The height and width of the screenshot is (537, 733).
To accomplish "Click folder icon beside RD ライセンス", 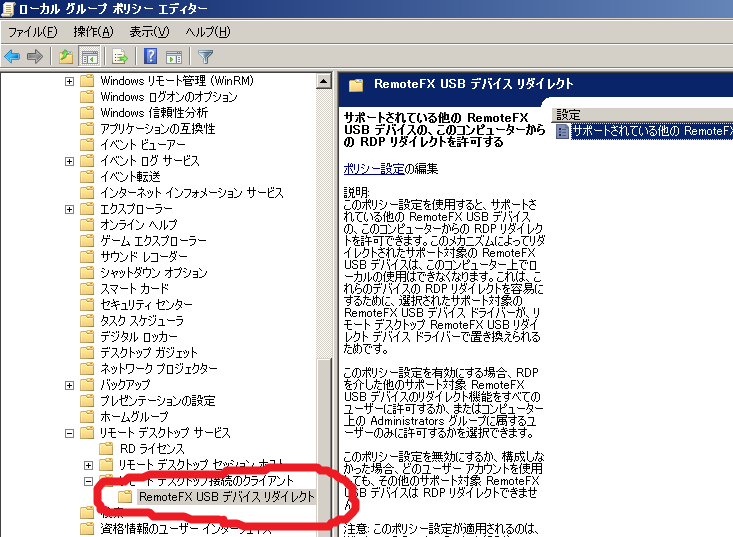I will [106, 449].
